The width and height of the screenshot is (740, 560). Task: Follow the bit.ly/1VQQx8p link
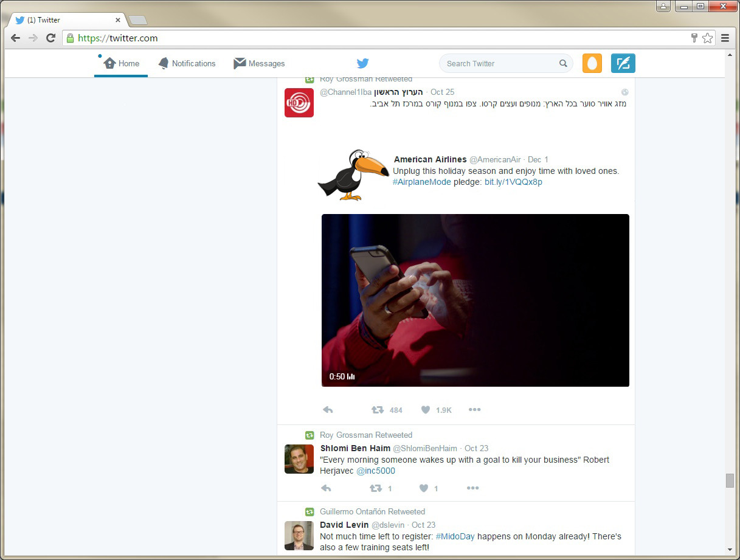[x=513, y=182]
